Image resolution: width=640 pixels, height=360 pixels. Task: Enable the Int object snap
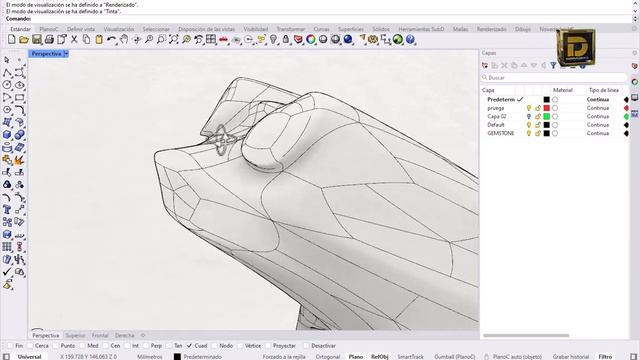[127, 346]
